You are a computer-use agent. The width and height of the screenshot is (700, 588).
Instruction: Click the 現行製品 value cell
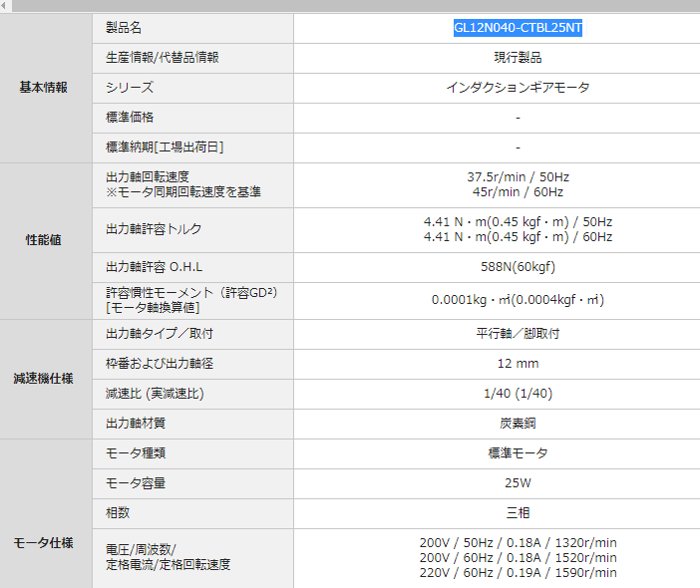coord(518,58)
